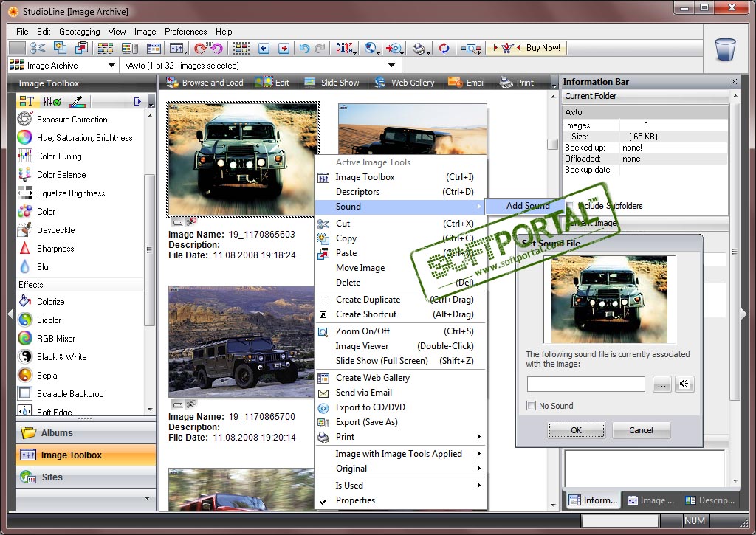Open the Albums panel button

point(86,433)
